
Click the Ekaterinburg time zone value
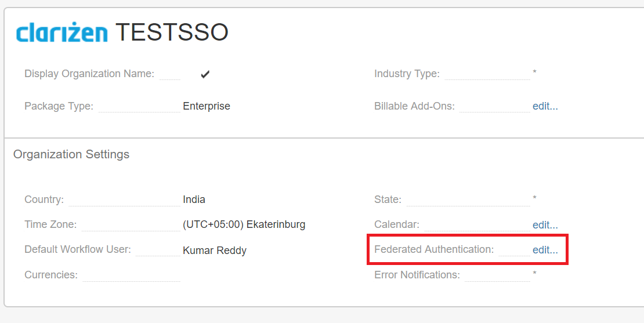(x=244, y=224)
